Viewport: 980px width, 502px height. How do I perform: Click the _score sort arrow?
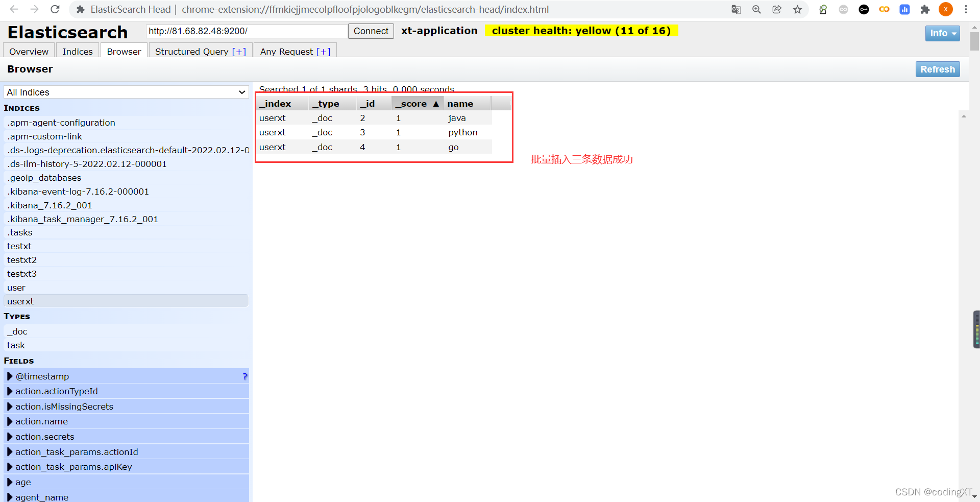[436, 104]
